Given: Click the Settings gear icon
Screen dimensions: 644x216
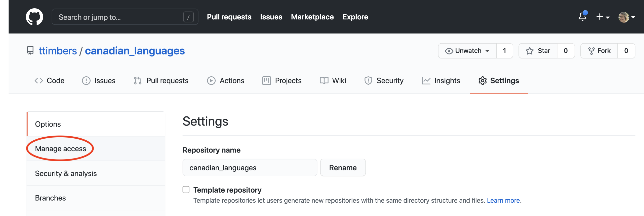Looking at the screenshot, I should (x=482, y=81).
